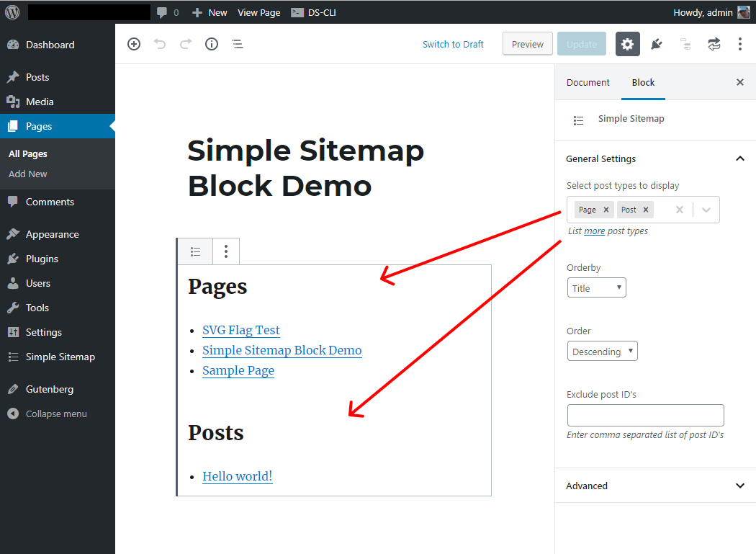The width and height of the screenshot is (756, 554).
Task: Click the Preview button
Action: point(527,44)
